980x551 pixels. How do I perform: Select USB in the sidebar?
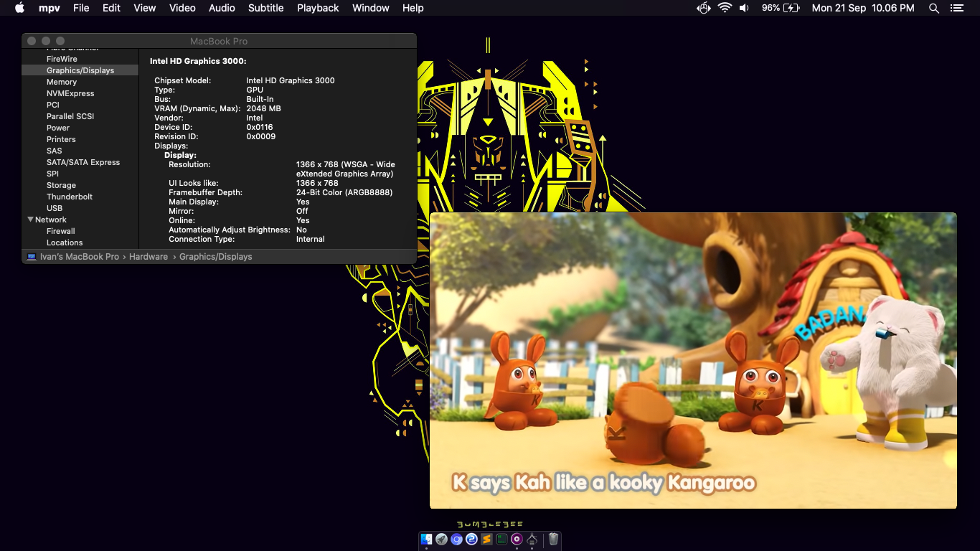pos(55,208)
